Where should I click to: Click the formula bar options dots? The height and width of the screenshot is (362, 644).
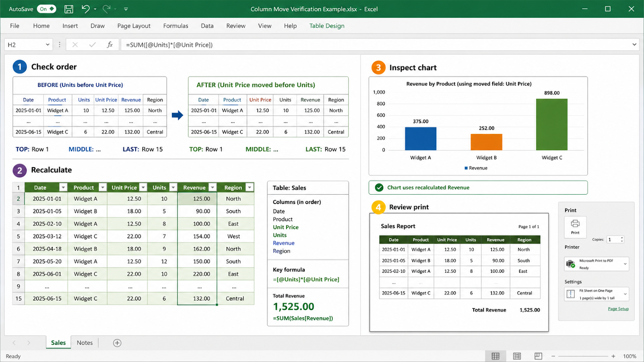coord(60,45)
